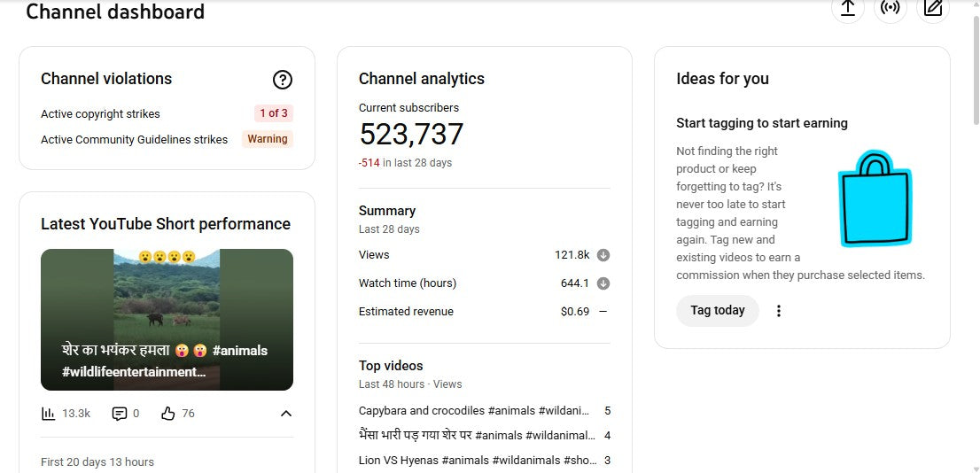Open the Channel violations help question mark
The image size is (980, 473).
[282, 80]
